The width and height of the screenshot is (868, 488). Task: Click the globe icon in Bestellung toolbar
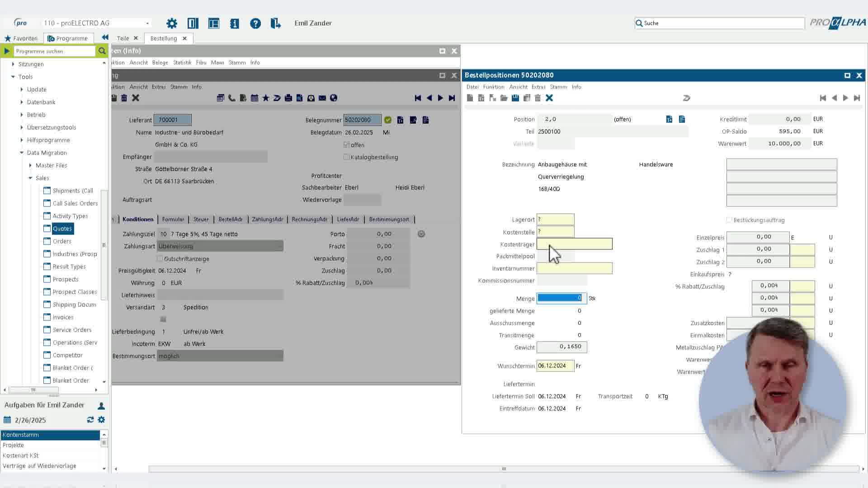(334, 98)
